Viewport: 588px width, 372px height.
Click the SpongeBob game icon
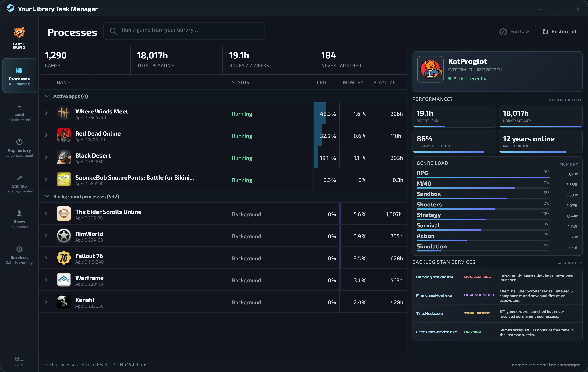[64, 179]
